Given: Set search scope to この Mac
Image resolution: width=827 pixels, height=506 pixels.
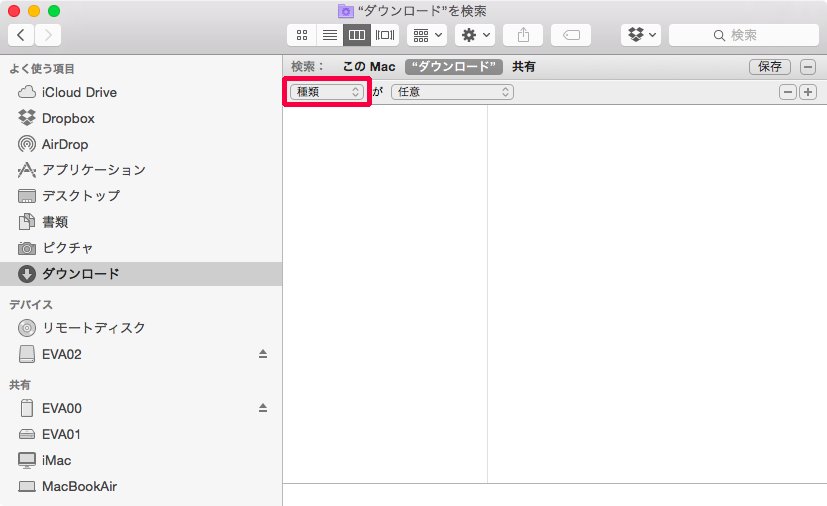Looking at the screenshot, I should [x=369, y=66].
